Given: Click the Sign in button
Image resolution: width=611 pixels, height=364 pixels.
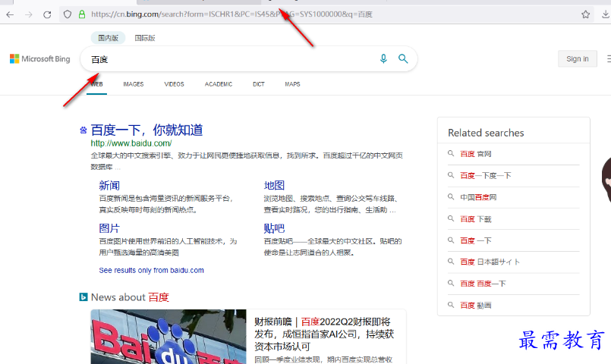Looking at the screenshot, I should pyautogui.click(x=578, y=59).
